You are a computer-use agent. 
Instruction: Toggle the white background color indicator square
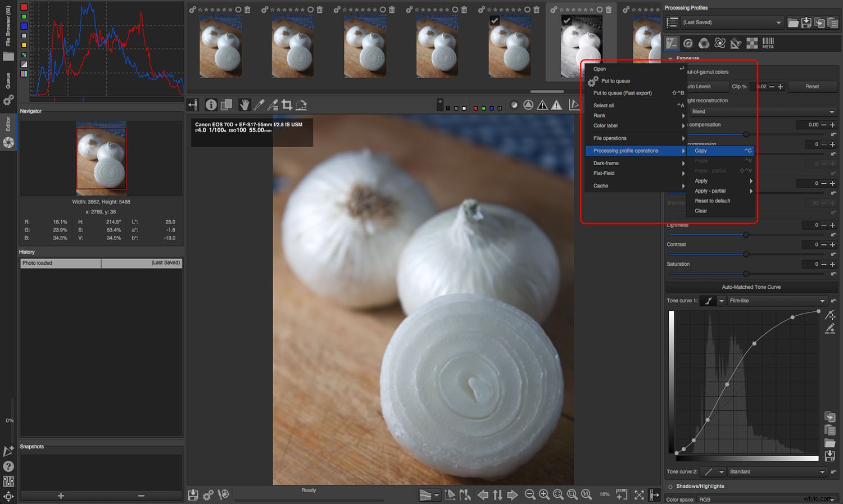[x=464, y=107]
